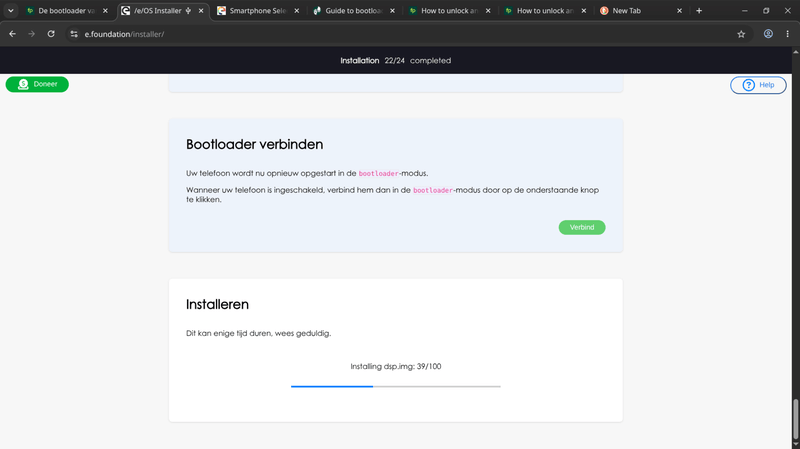Close the Smartphone Selector tab
This screenshot has height=449, width=800.
pos(296,11)
